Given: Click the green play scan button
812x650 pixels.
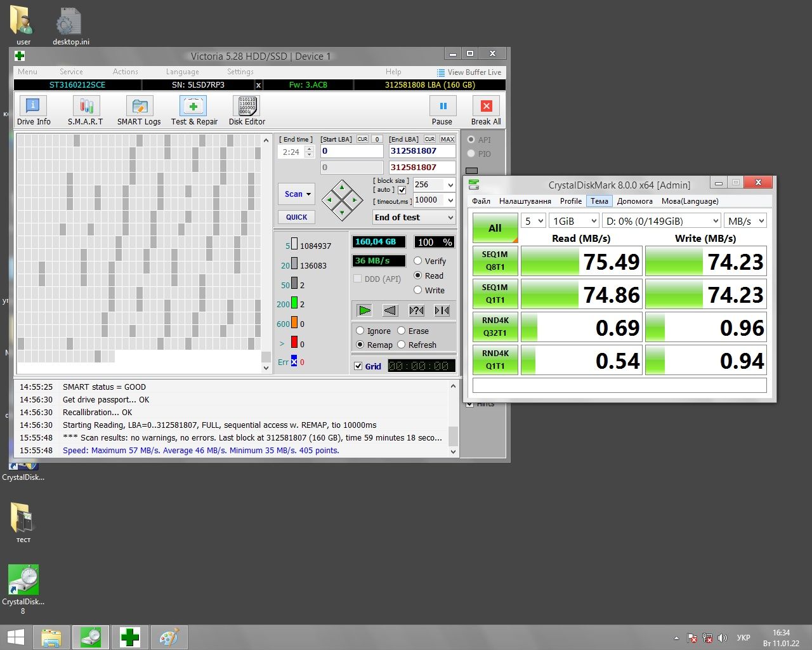Looking at the screenshot, I should tap(365, 310).
